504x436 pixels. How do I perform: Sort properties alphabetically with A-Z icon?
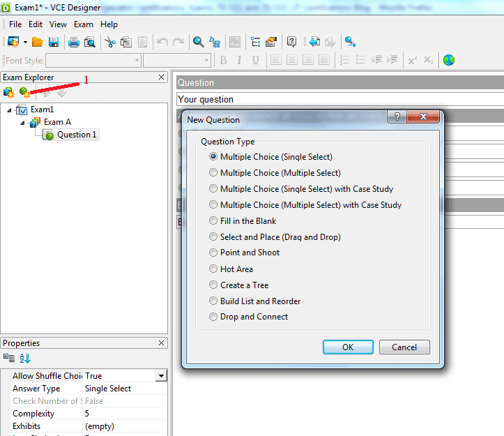(25, 358)
